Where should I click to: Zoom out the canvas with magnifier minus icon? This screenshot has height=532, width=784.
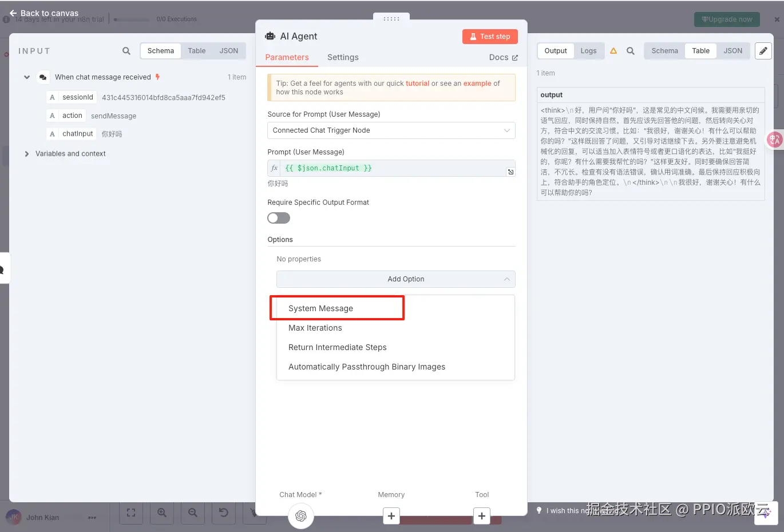(x=193, y=513)
